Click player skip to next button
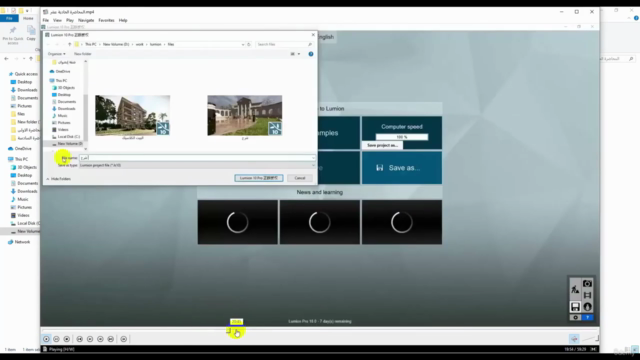Screen dimensions: 640x360 [x=111, y=339]
